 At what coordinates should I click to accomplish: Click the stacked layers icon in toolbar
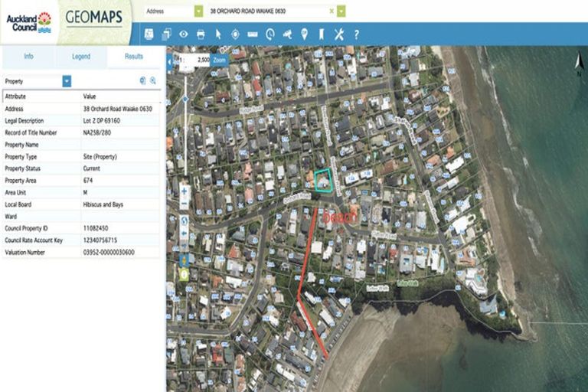tap(166, 34)
